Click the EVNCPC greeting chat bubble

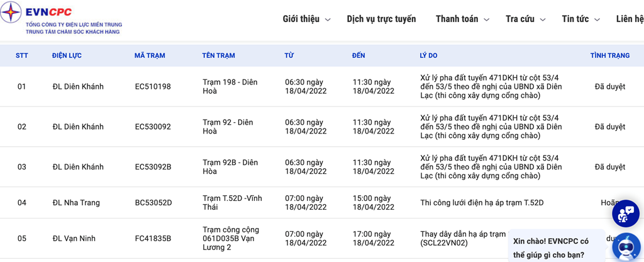[555, 248]
